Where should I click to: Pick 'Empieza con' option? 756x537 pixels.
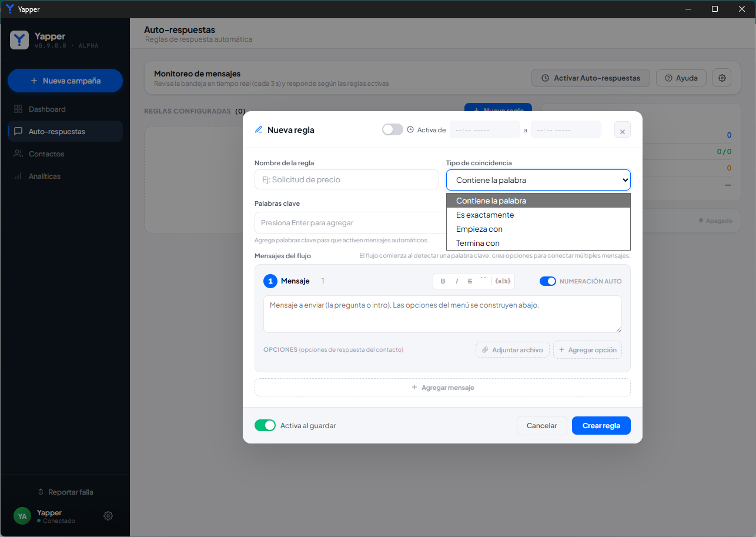pyautogui.click(x=538, y=229)
